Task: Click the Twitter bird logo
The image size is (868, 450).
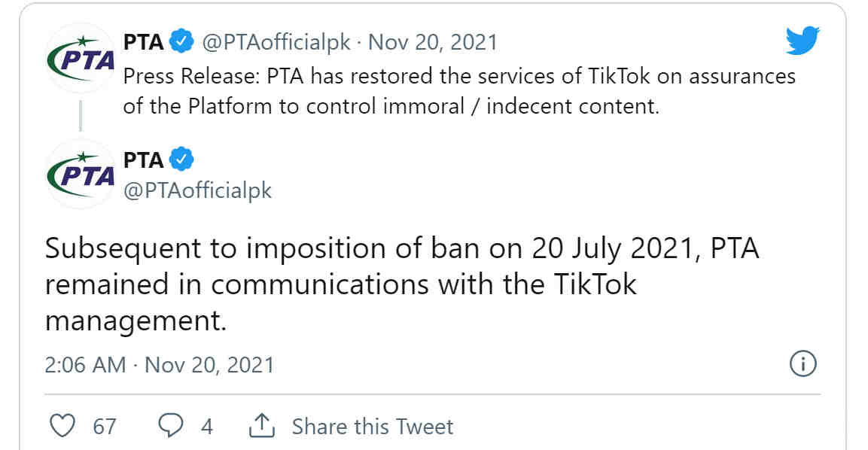Action: click(x=802, y=41)
